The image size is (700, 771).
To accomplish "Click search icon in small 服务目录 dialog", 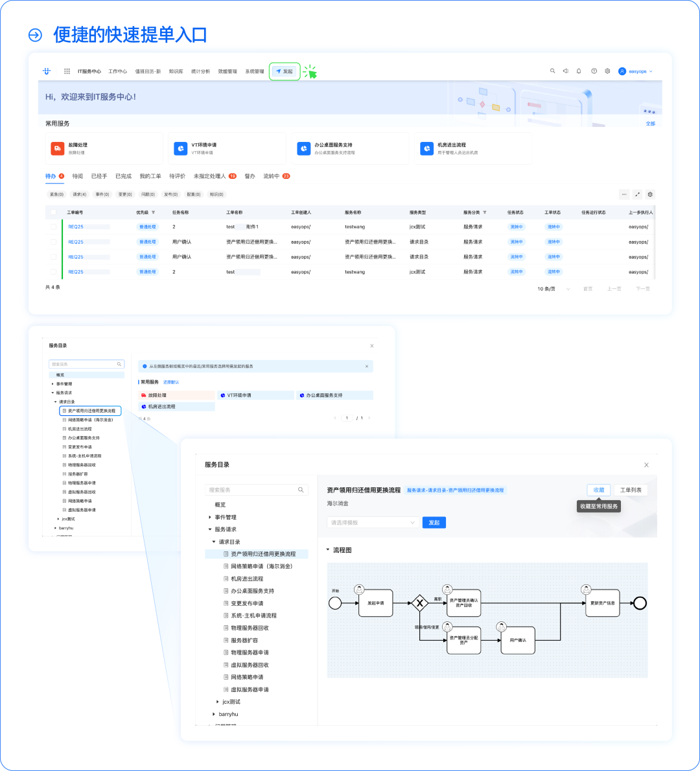I will coord(119,364).
